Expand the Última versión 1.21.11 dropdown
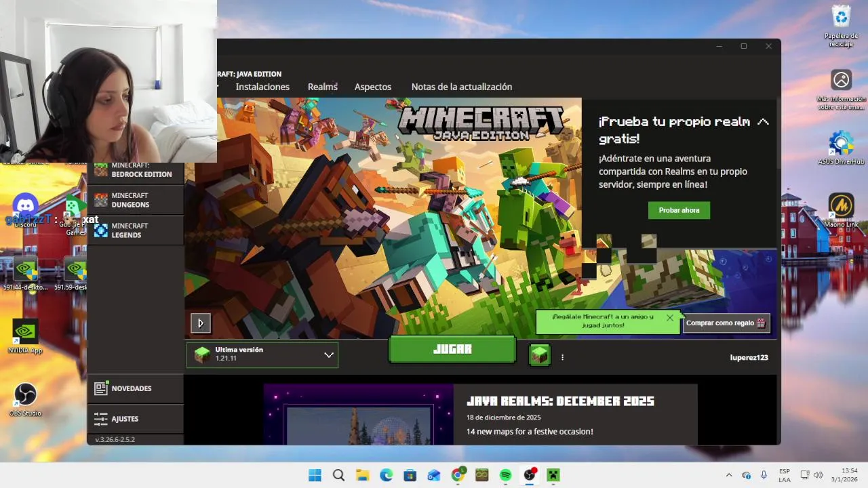The width and height of the screenshot is (868, 488). coord(262,354)
